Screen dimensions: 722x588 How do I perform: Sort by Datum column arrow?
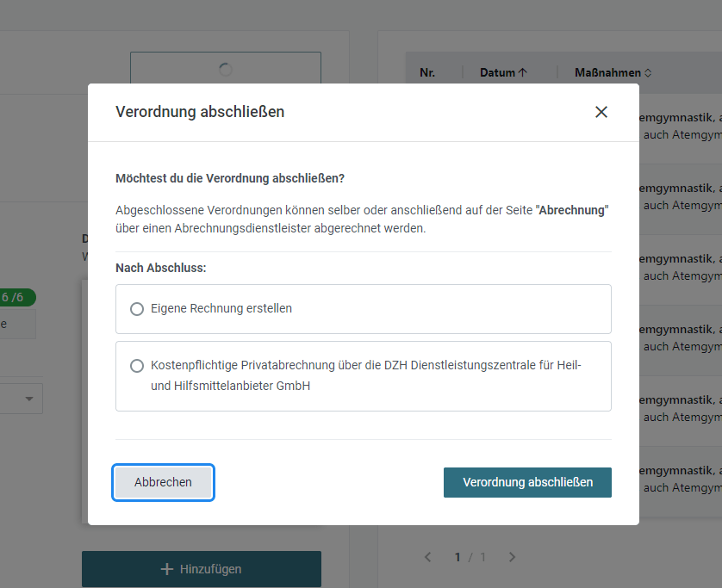click(523, 72)
